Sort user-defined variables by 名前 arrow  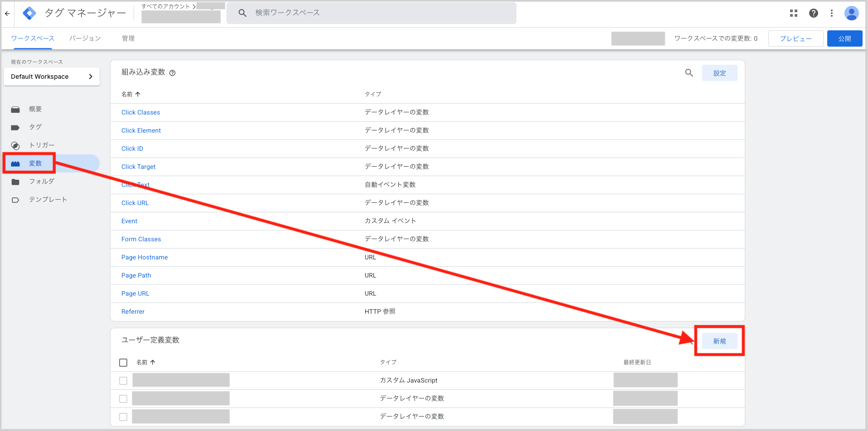point(153,362)
